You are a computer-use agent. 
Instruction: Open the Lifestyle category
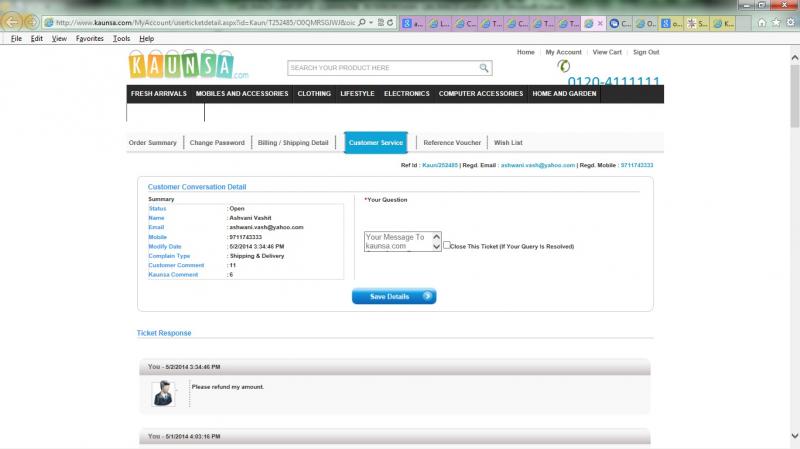tap(357, 94)
